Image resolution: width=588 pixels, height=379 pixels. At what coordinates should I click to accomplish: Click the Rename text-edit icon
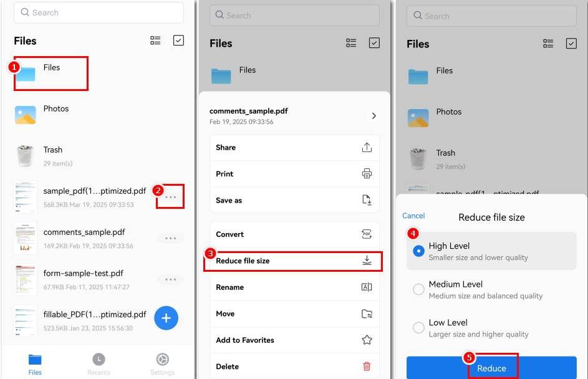367,287
